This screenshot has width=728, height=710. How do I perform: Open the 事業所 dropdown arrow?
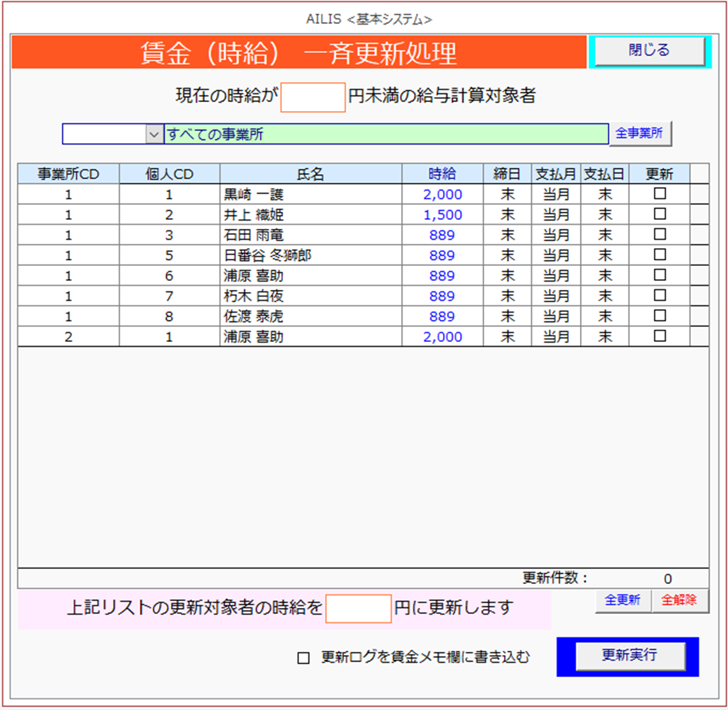click(x=153, y=134)
